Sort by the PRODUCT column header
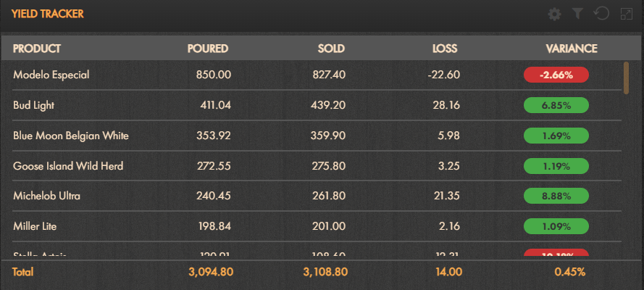 click(x=36, y=49)
